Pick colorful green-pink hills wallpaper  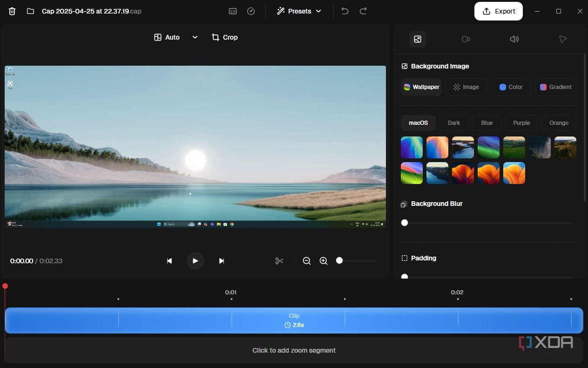412,173
